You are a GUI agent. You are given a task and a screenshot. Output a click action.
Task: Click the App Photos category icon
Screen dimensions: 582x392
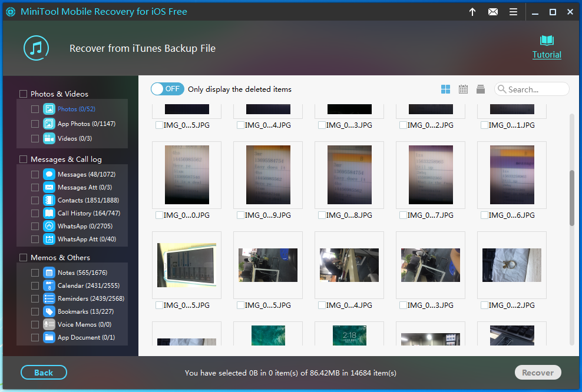click(49, 124)
